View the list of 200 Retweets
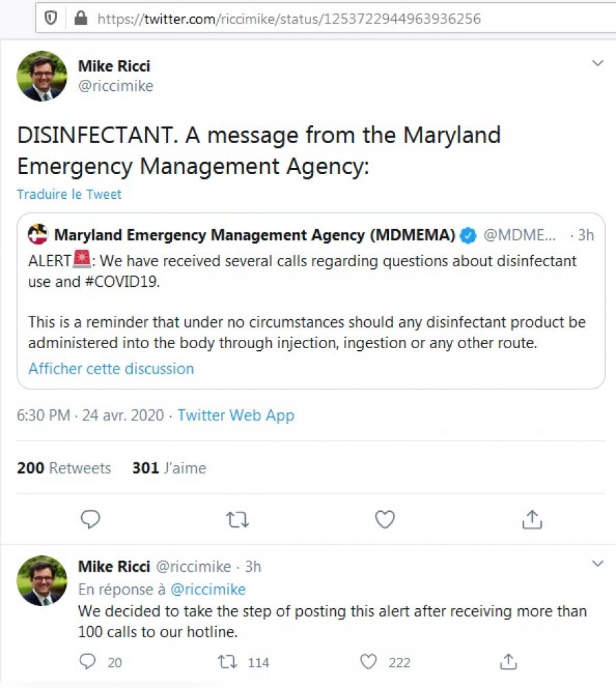 point(63,468)
